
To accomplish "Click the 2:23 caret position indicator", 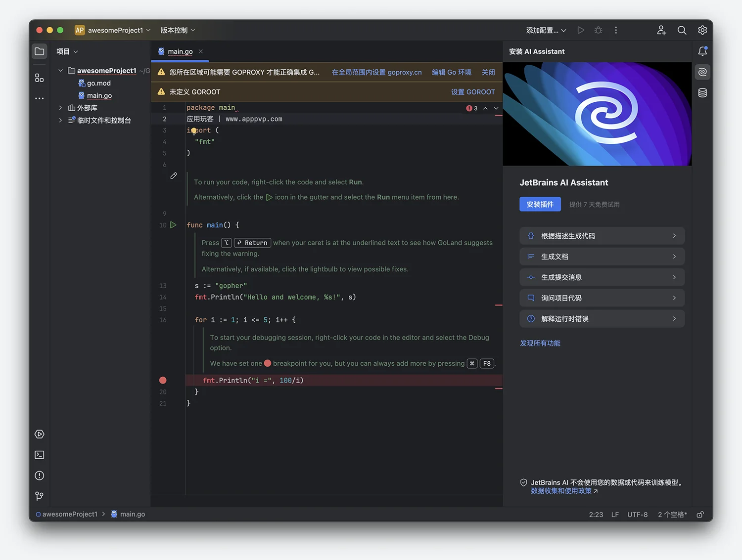I will 596,515.
